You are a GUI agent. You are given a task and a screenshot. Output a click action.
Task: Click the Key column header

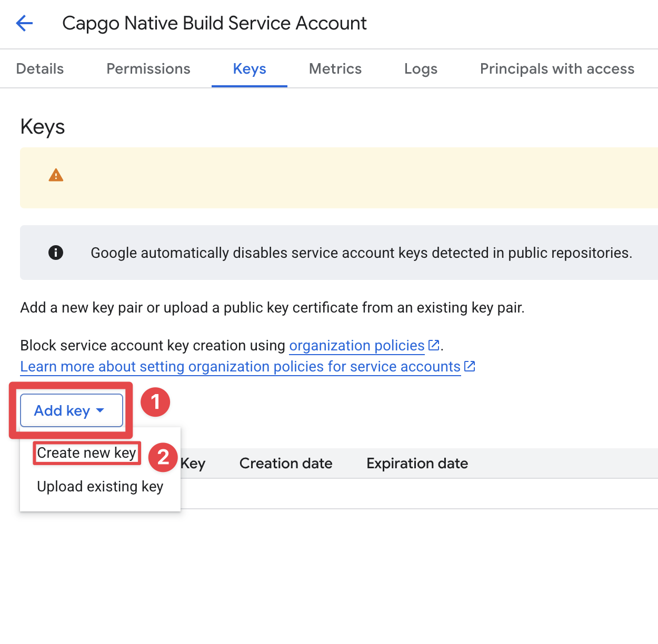[193, 463]
